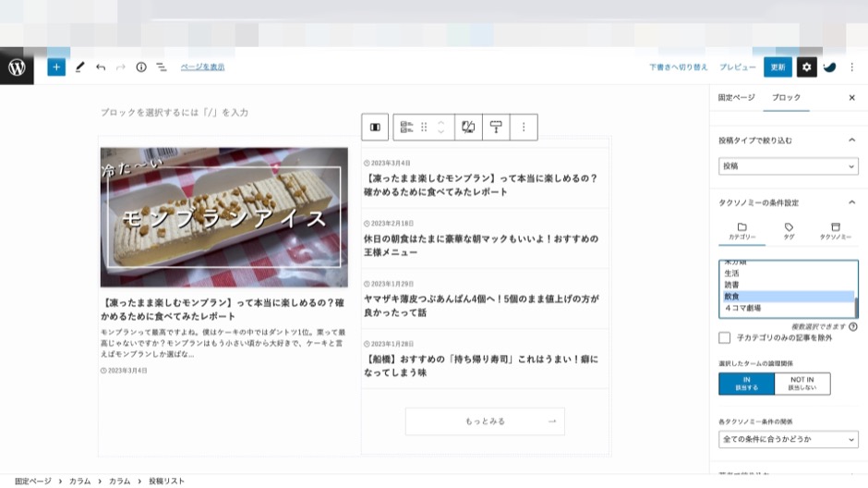Grab the block drag handle
Screen dimensions: 868x488
coord(424,127)
